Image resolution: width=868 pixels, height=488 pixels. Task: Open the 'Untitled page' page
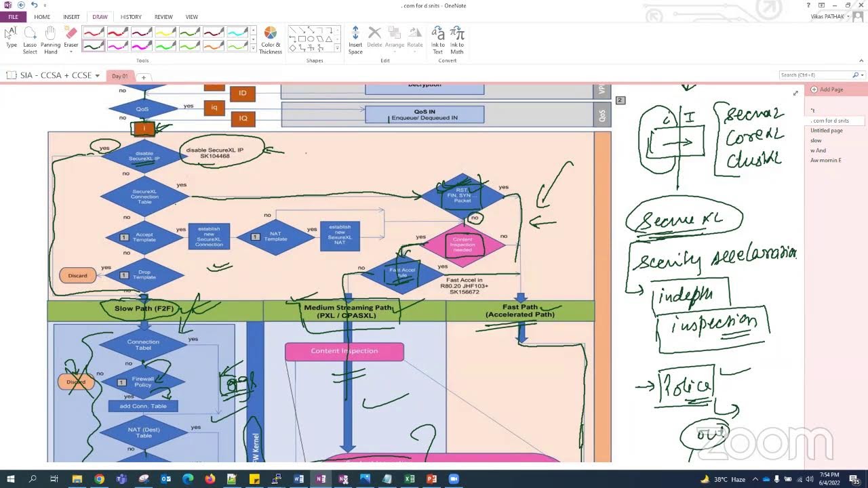coord(827,130)
